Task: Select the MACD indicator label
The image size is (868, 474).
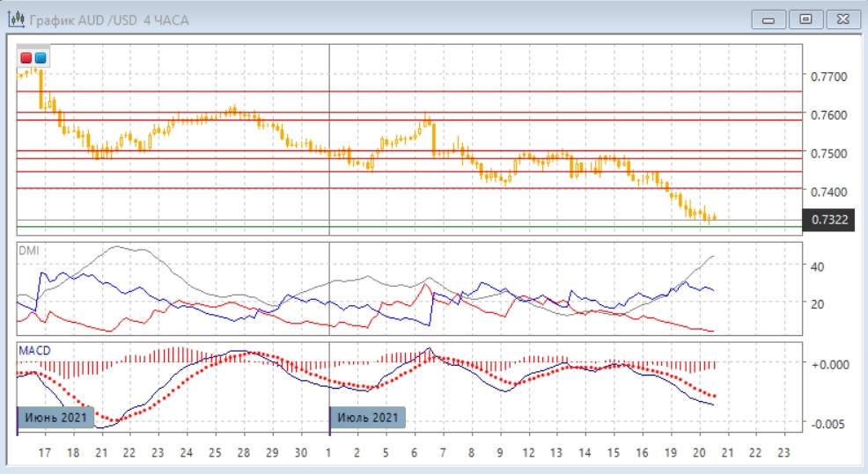Action: (x=35, y=350)
